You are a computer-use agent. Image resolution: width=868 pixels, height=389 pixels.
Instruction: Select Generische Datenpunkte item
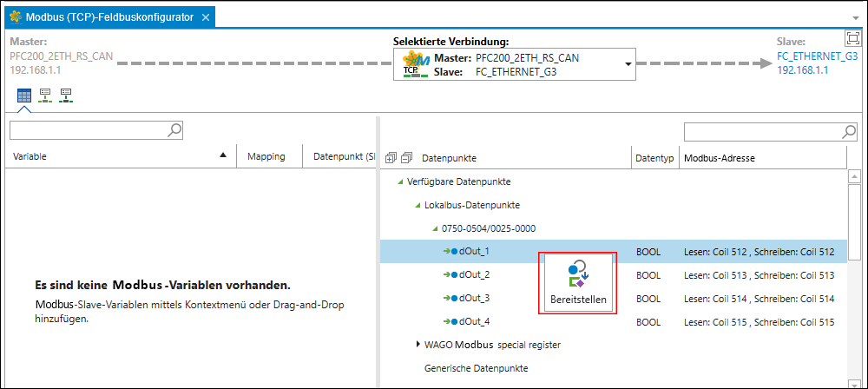tap(476, 368)
